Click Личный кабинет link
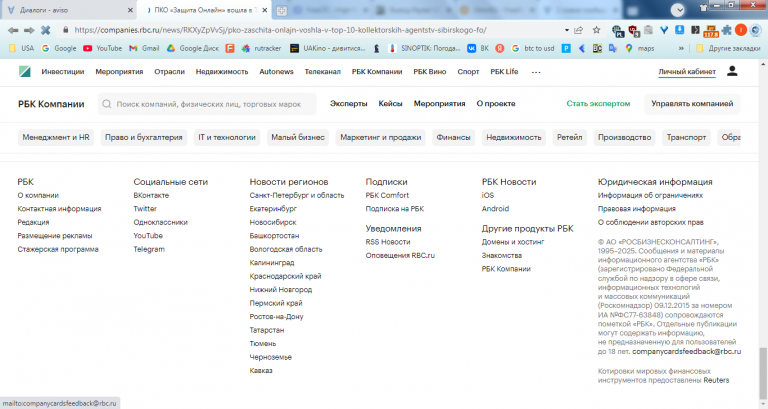 (687, 72)
